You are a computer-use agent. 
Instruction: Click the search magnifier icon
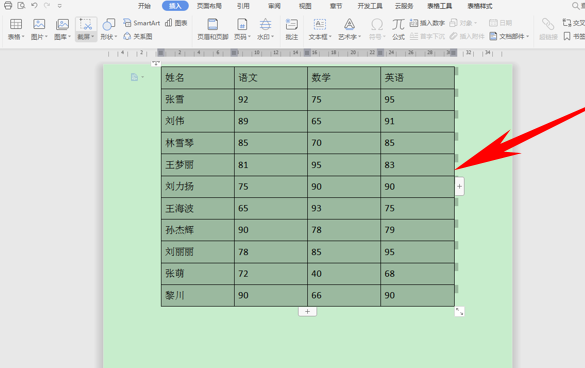[576, 6]
